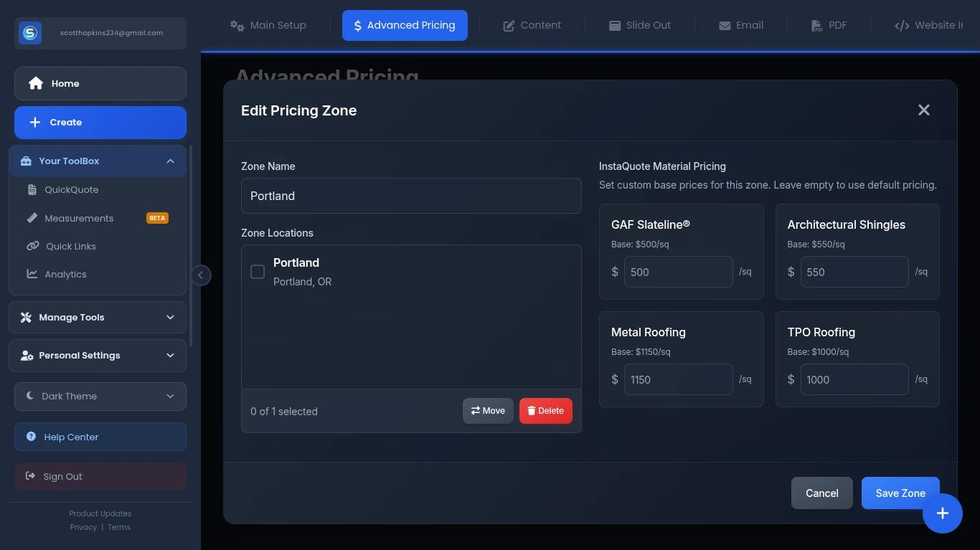Delete the selected zone locations
Viewport: 980px width, 550px height.
(545, 410)
